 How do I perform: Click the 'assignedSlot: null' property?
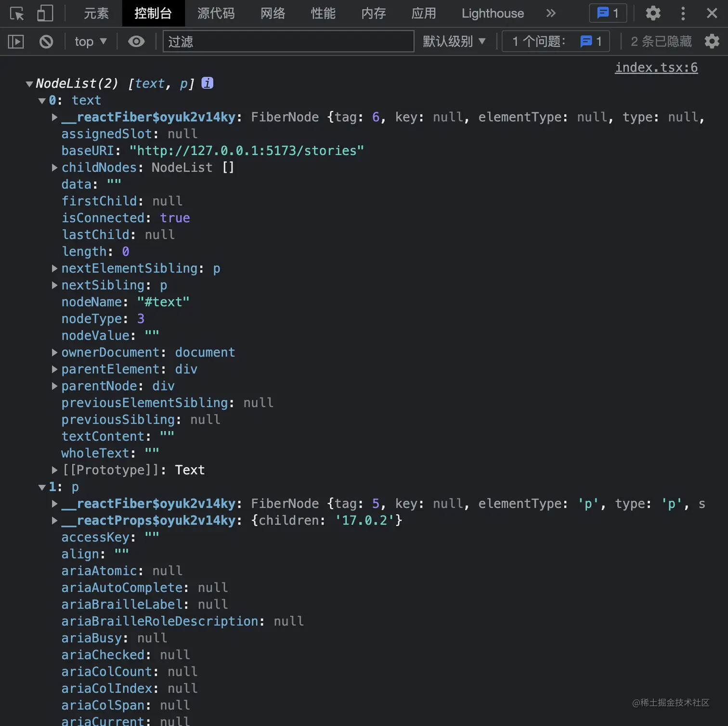coord(129,134)
